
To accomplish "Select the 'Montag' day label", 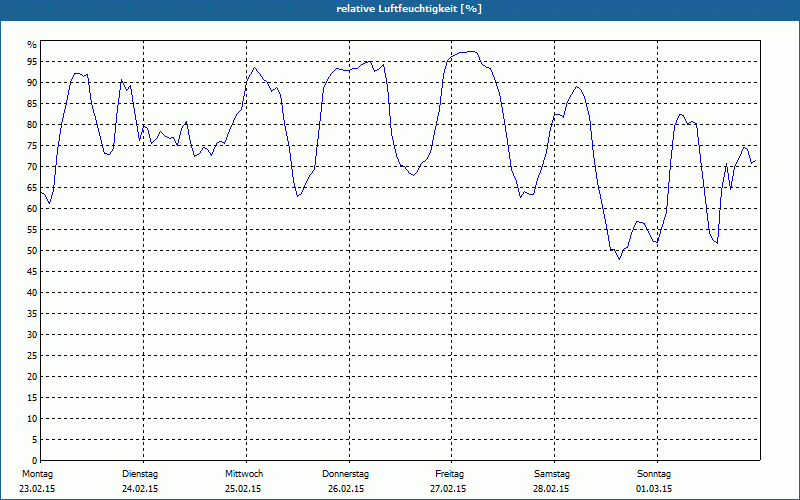I will click(37, 474).
